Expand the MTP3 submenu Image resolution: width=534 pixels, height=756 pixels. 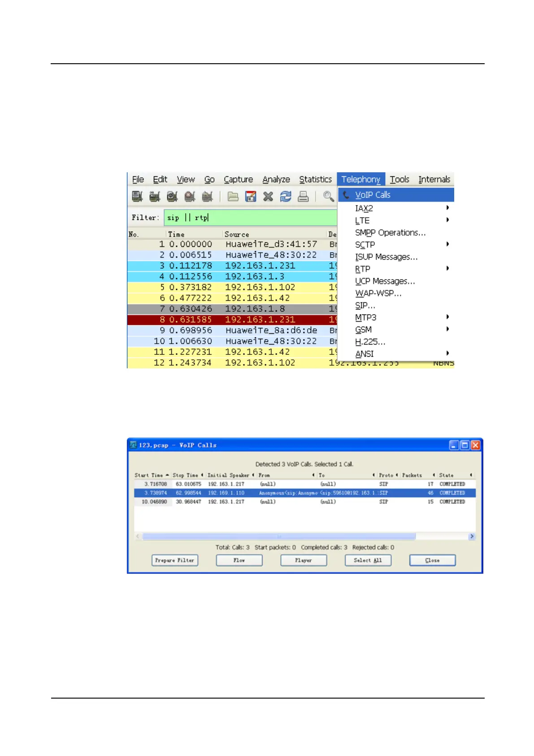(396, 317)
